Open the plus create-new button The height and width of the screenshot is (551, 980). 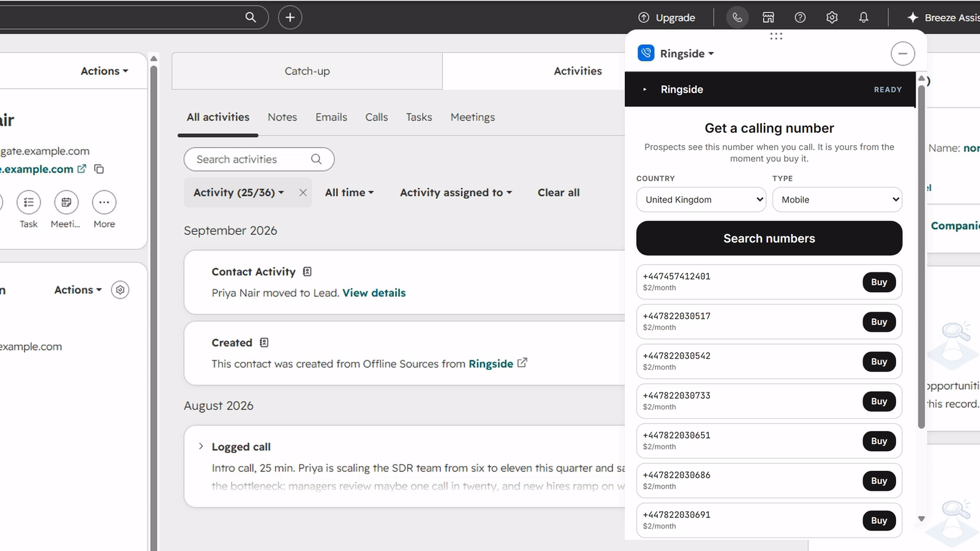pos(290,17)
